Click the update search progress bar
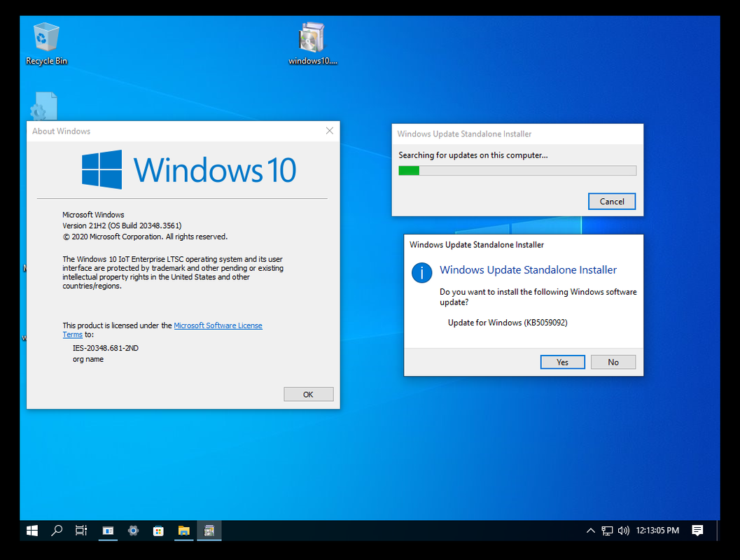740x560 pixels. tap(517, 170)
